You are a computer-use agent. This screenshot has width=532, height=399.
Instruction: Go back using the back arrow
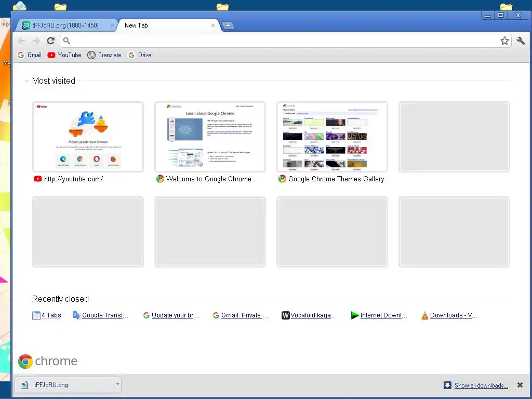click(22, 41)
